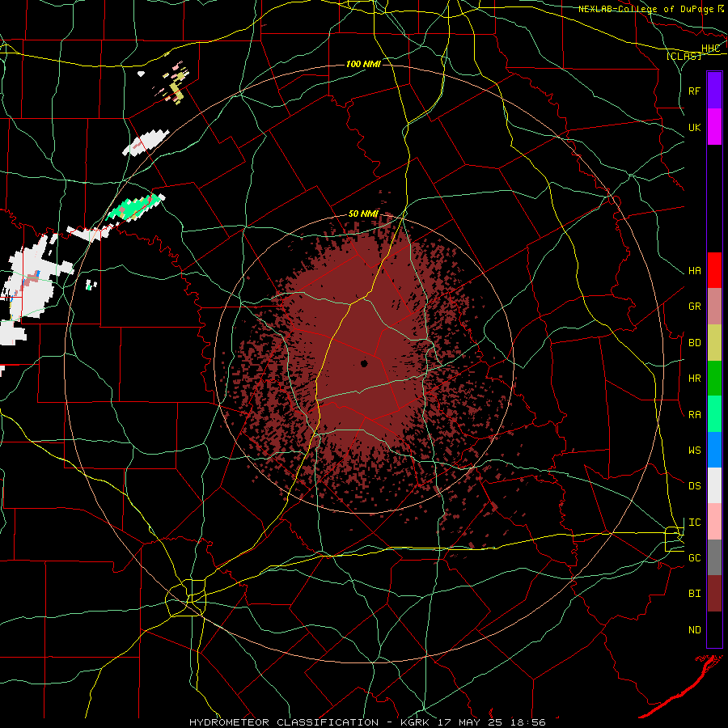Click the RF legend label

694,91
